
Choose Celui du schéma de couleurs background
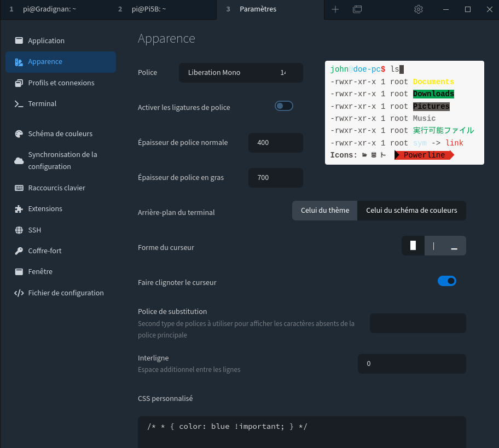click(x=411, y=211)
